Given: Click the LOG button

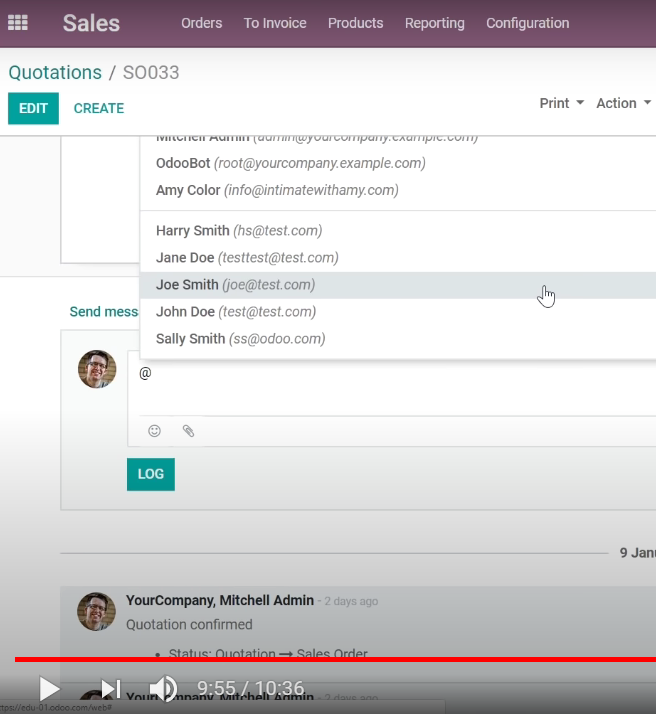Looking at the screenshot, I should pyautogui.click(x=151, y=474).
